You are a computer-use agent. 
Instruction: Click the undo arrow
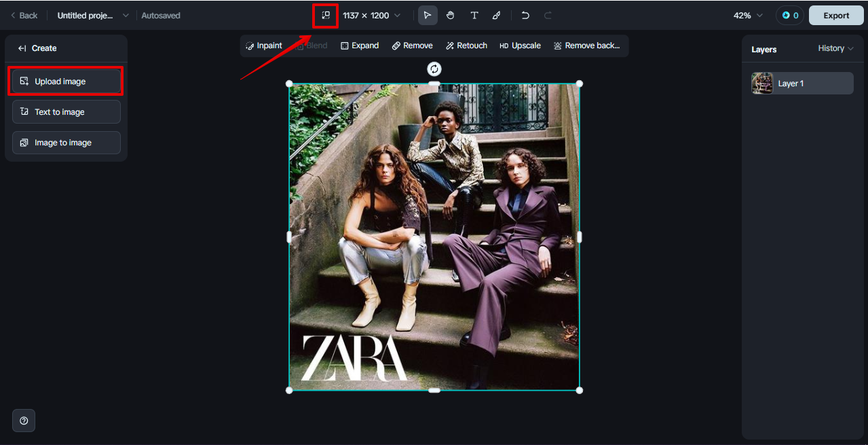click(525, 15)
